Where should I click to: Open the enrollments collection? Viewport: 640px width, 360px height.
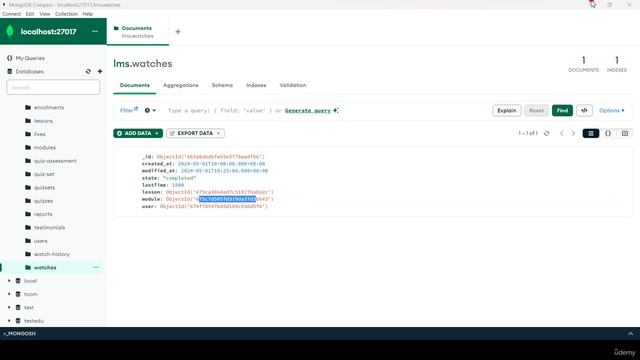point(49,107)
